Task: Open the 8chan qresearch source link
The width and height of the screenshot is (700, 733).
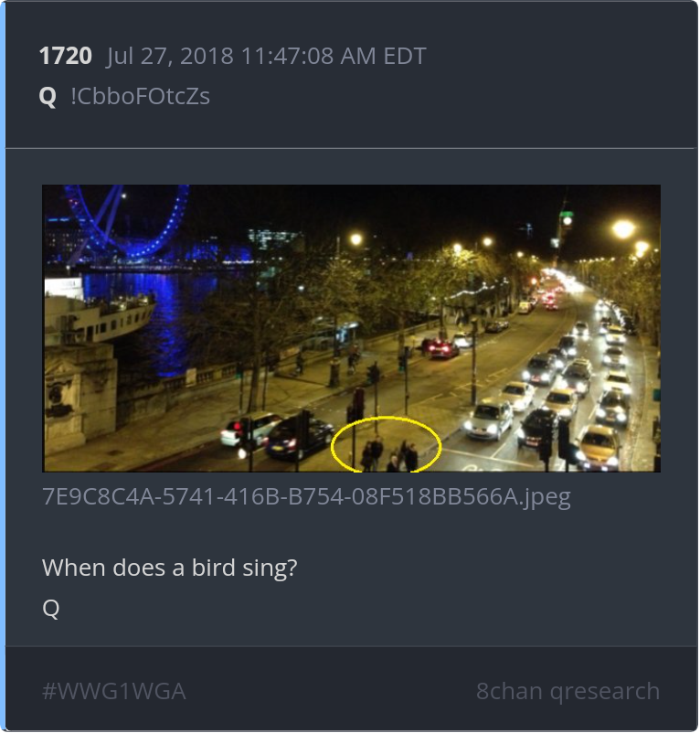Action: pos(568,691)
